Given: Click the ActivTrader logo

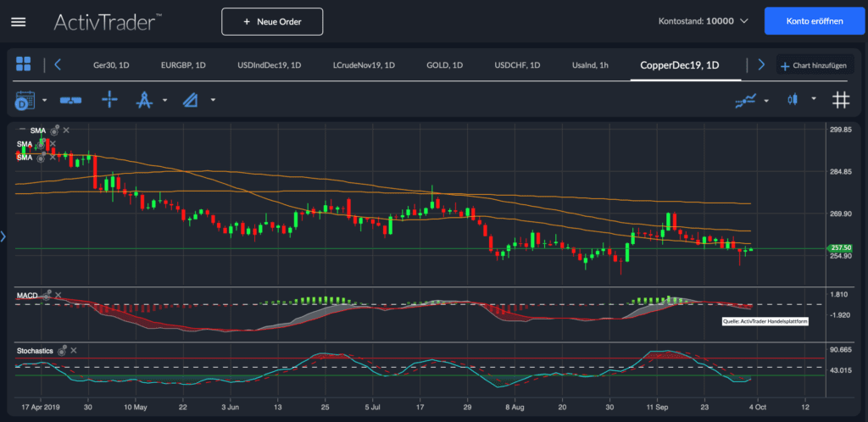Looking at the screenshot, I should pyautogui.click(x=108, y=22).
